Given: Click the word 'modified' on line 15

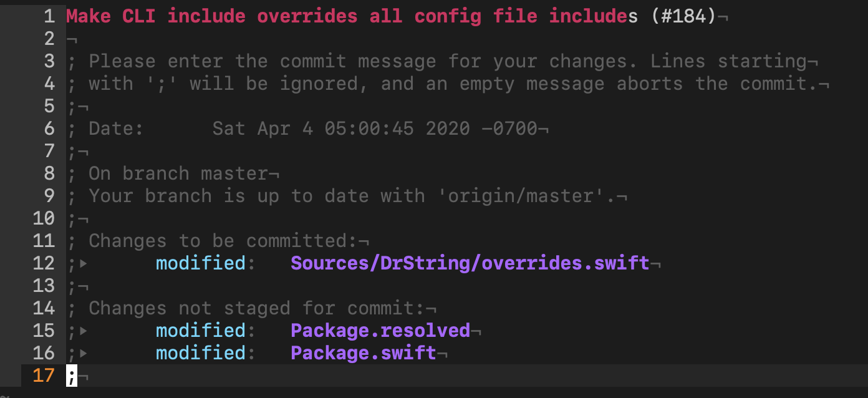Looking at the screenshot, I should 201,331.
